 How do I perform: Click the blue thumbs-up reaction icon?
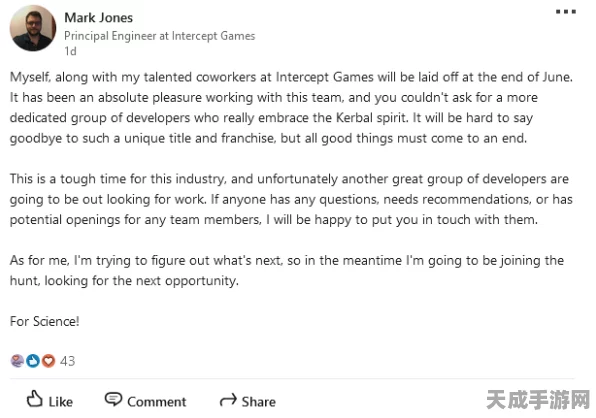pyautogui.click(x=33, y=361)
